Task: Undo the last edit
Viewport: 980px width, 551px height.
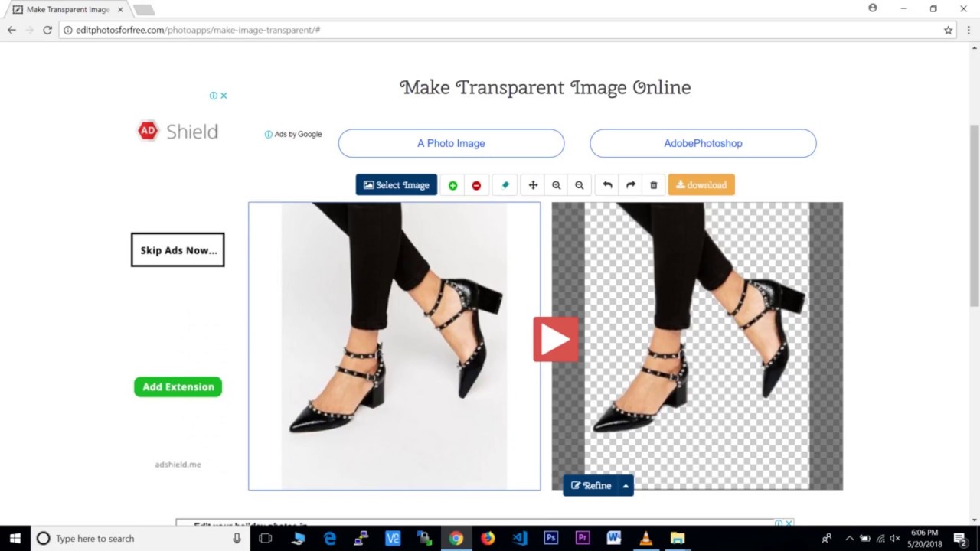Action: tap(607, 185)
